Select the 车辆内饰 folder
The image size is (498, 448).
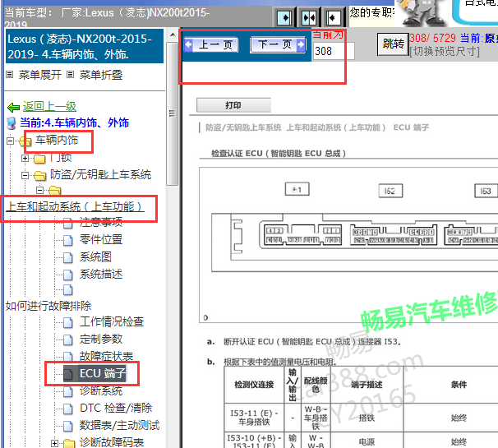click(x=57, y=140)
